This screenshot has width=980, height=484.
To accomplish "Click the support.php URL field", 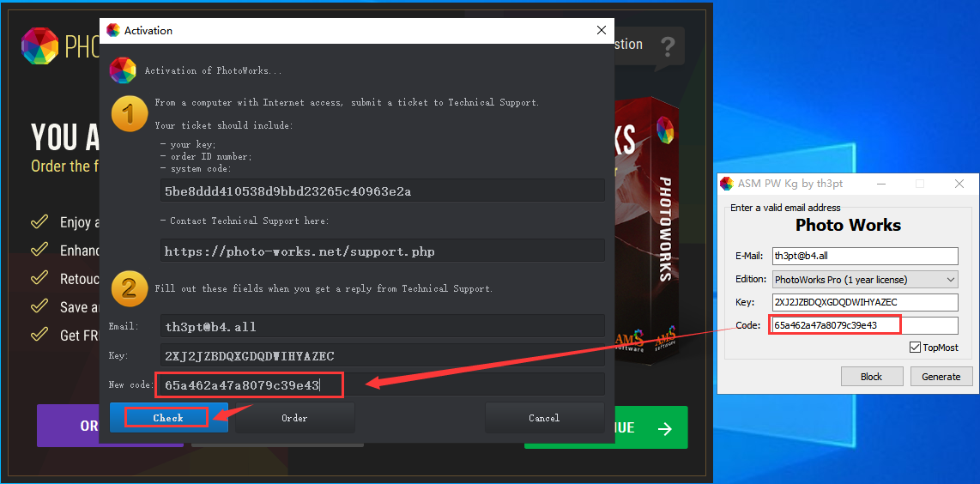I will tap(383, 251).
